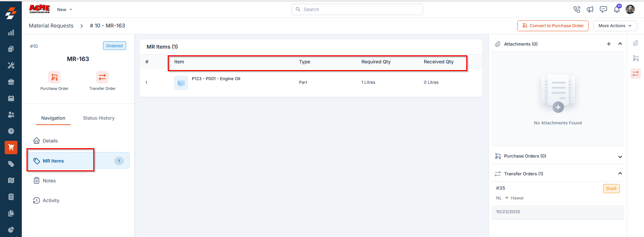
Task: Click the Type column header
Action: click(305, 62)
